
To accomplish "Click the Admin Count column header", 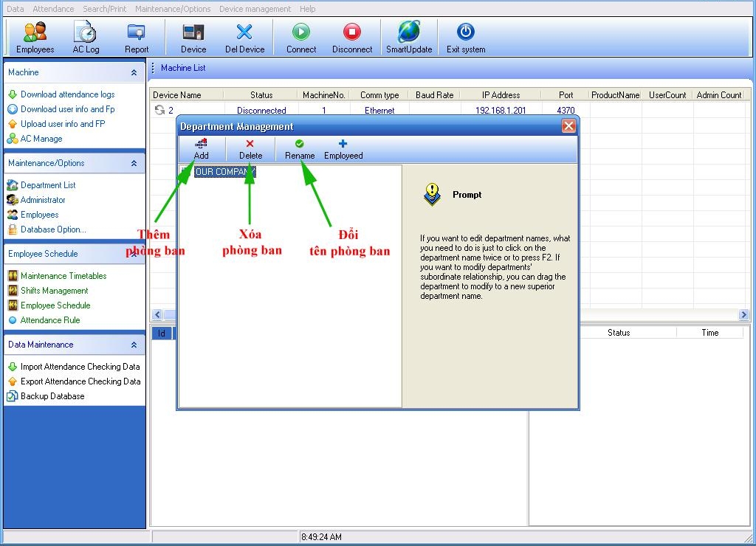I will pos(718,95).
